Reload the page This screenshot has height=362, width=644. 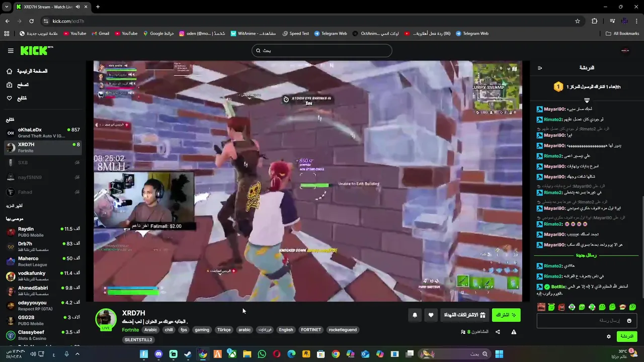tap(31, 21)
